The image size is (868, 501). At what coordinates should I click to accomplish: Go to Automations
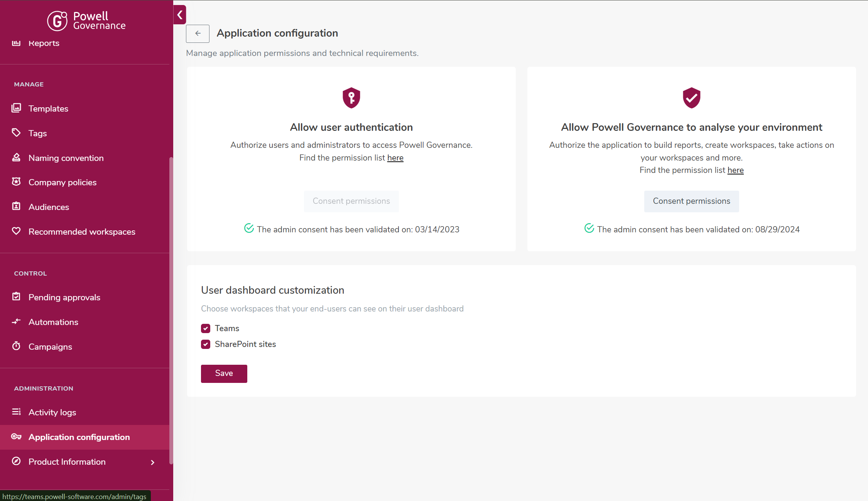84,322
